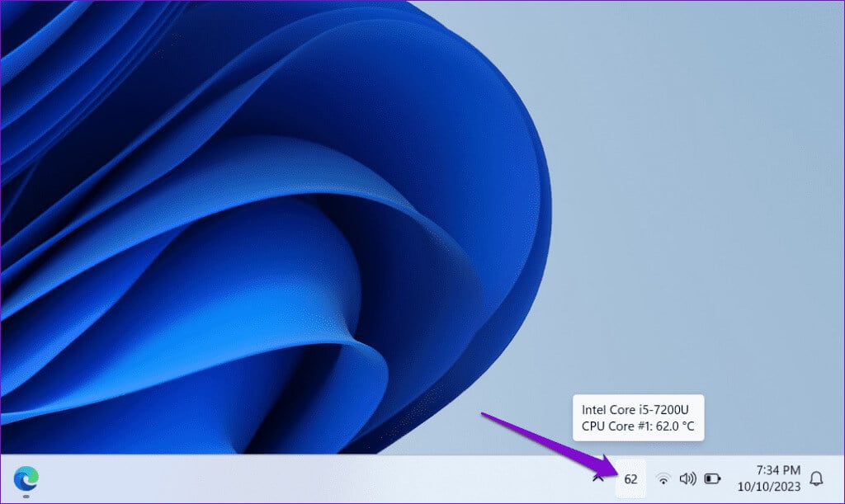Open the 7:34 PM clock and calendar
The height and width of the screenshot is (504, 845).
[769, 478]
